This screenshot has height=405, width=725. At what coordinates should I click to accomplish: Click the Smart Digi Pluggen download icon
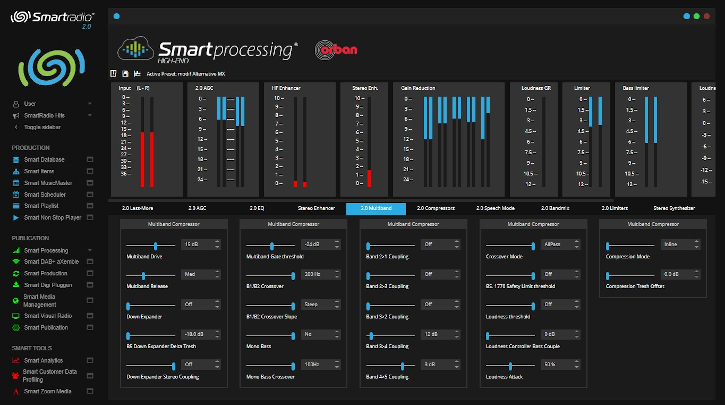point(16,285)
